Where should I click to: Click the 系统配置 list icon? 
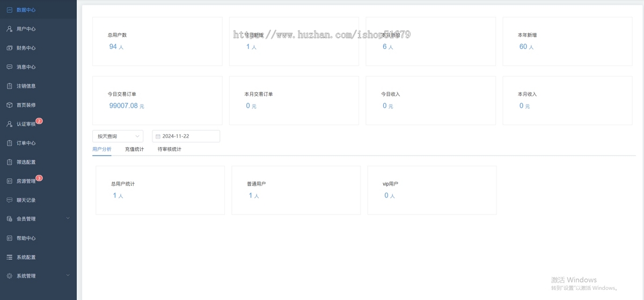(x=9, y=257)
